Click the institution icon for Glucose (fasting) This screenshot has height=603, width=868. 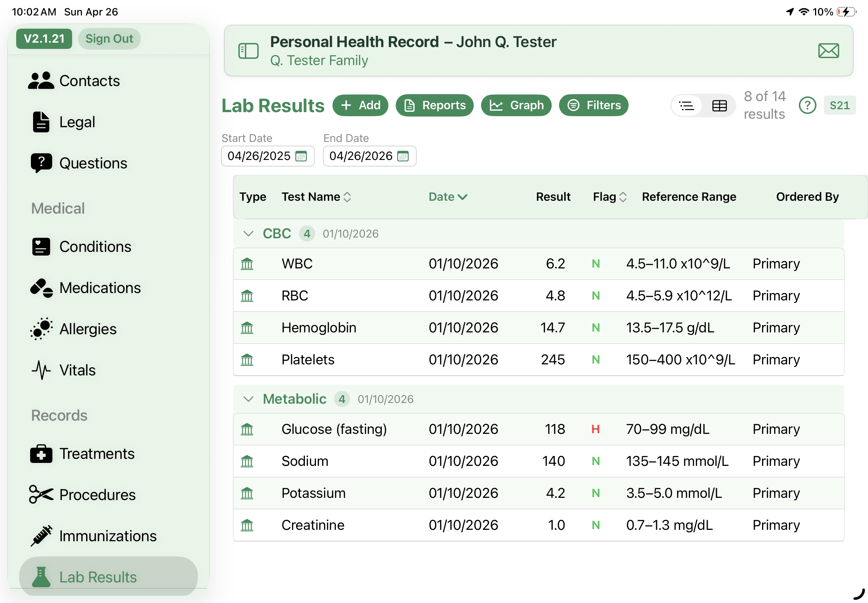[x=247, y=429]
